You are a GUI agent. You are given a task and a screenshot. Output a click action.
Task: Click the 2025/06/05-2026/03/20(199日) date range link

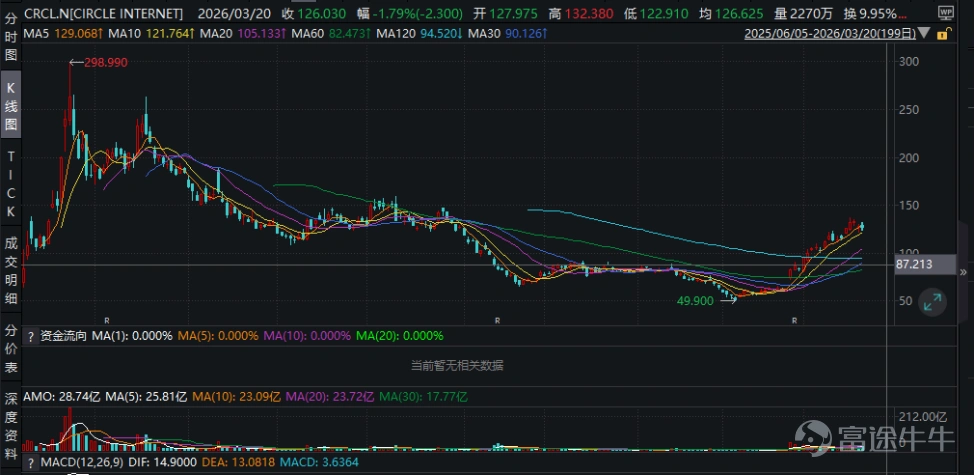pyautogui.click(x=830, y=34)
